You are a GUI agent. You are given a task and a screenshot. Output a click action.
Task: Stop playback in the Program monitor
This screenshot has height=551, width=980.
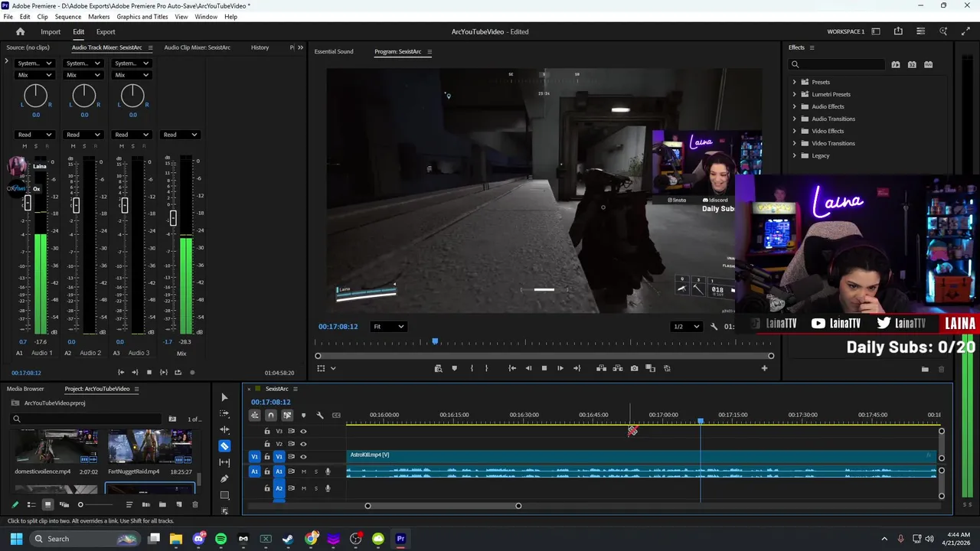pos(544,368)
